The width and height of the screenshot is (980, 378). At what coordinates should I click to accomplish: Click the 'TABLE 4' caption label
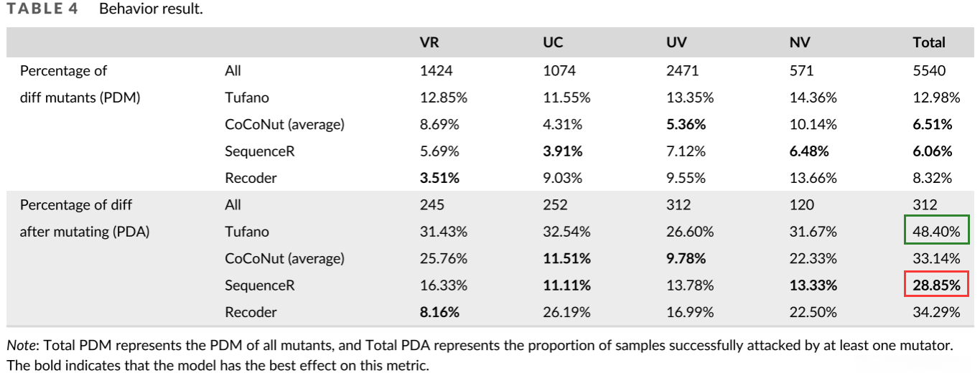click(42, 10)
